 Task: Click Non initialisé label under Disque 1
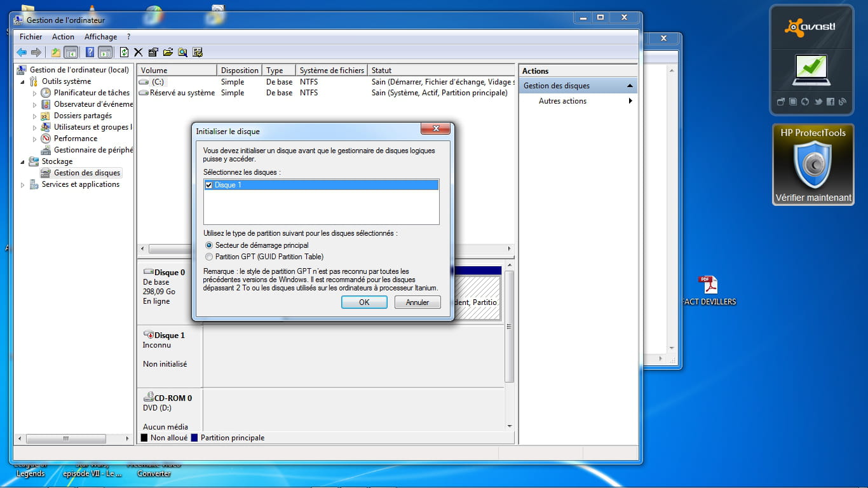(165, 364)
